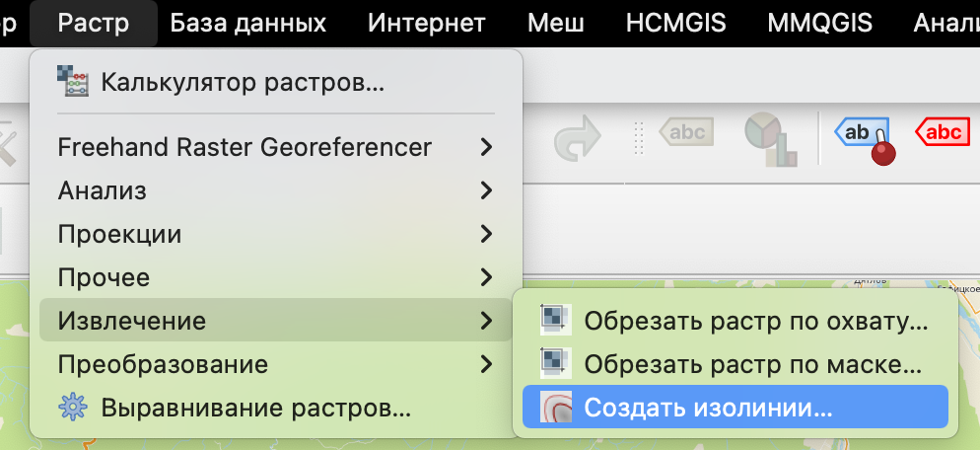The height and width of the screenshot is (450, 980).
Task: Select Создать изолинии menu entry
Action: [708, 407]
